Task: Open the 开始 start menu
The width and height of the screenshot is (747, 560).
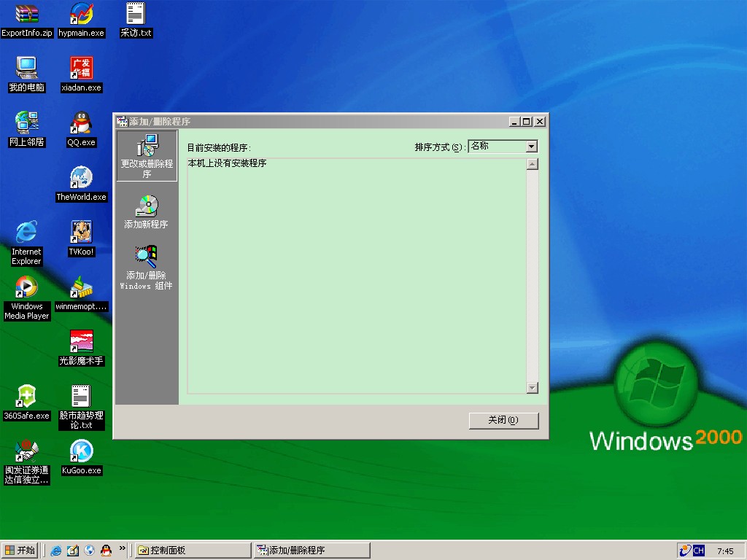Action: (x=20, y=551)
